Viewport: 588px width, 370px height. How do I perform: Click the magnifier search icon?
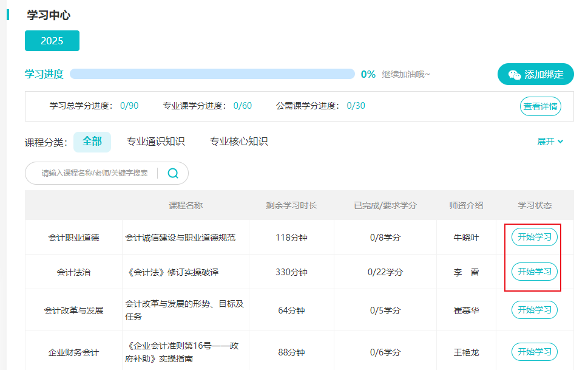tap(173, 173)
